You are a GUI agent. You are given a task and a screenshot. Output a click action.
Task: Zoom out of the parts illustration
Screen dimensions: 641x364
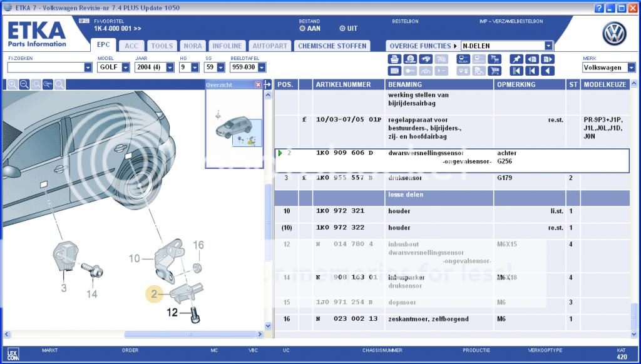(x=24, y=84)
